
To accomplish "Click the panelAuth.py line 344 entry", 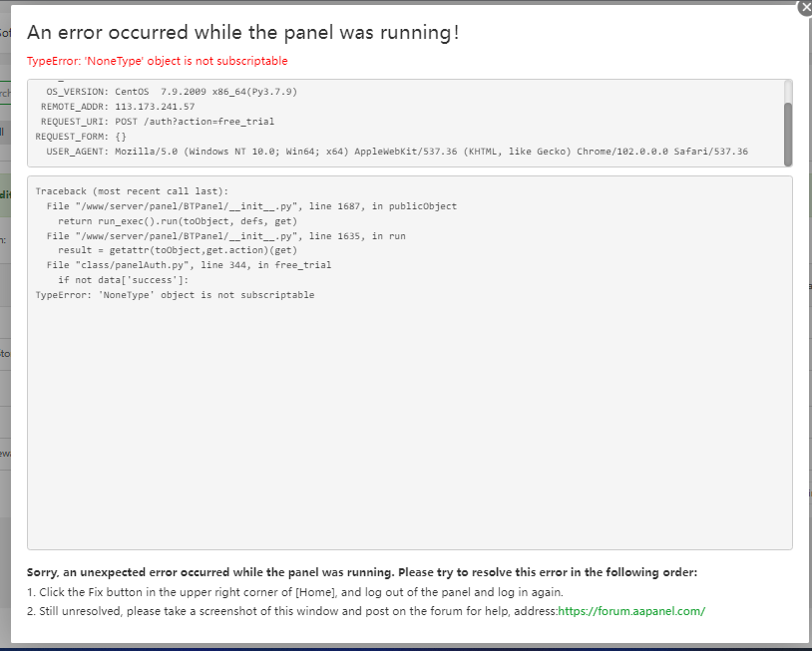I will pos(189,265).
